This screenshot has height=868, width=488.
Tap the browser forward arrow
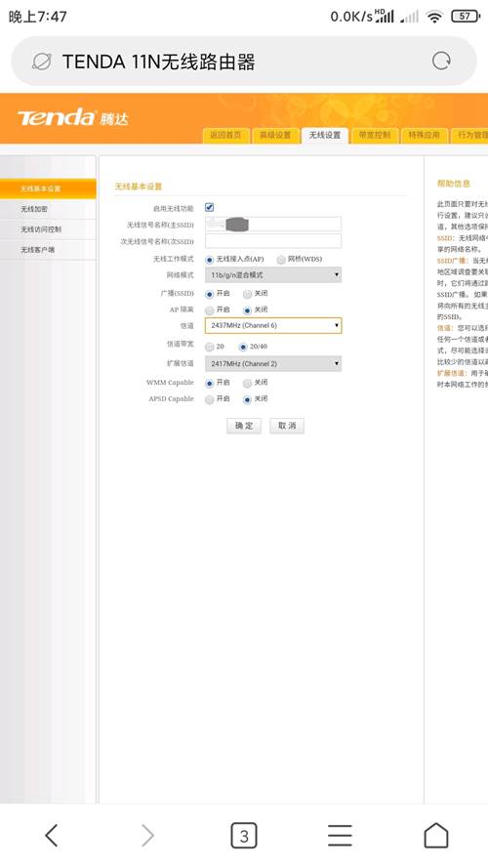[x=147, y=836]
